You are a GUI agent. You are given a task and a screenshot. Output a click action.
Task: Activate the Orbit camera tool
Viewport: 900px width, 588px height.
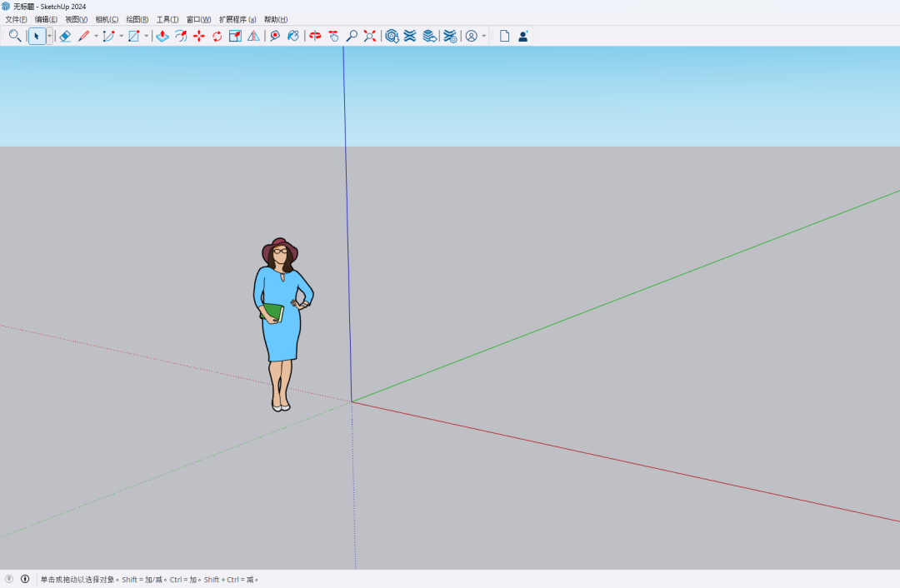[x=315, y=36]
